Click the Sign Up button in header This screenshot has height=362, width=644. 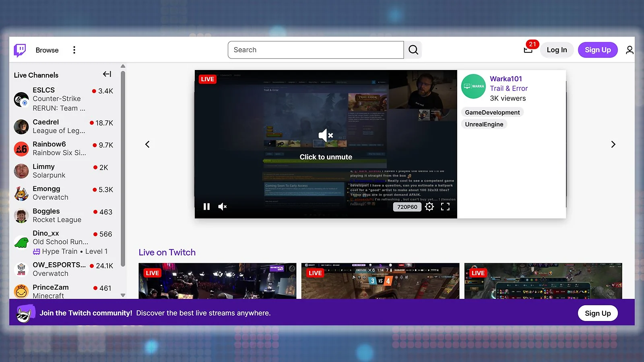click(598, 50)
